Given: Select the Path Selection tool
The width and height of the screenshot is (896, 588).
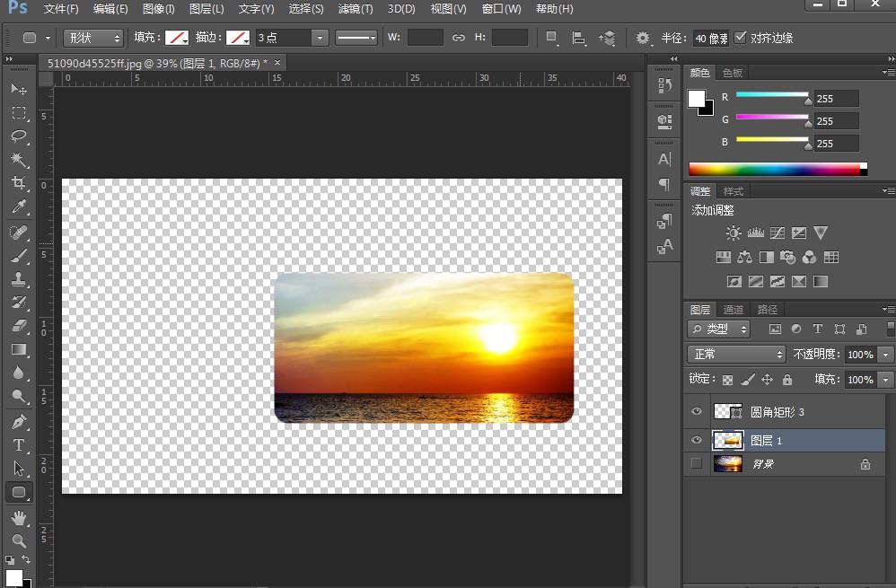Looking at the screenshot, I should point(19,469).
